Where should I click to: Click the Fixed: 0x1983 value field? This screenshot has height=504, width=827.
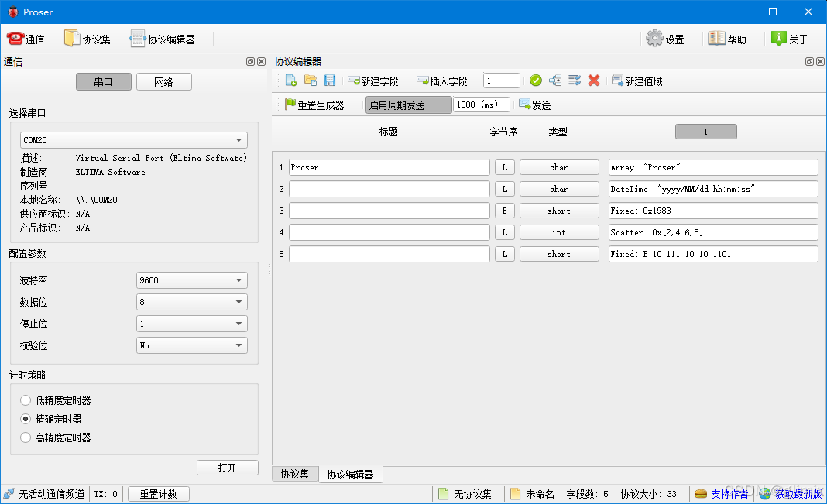click(713, 211)
